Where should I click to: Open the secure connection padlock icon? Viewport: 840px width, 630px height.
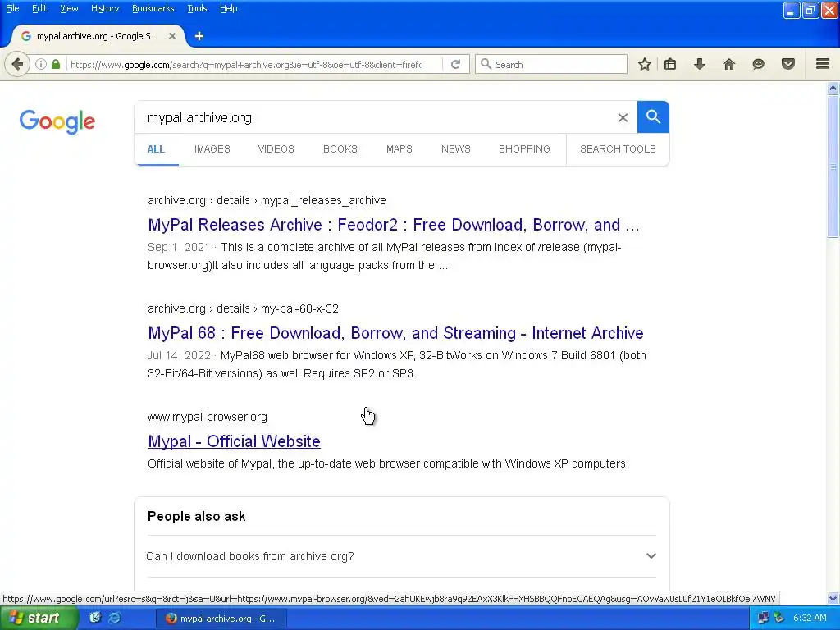coord(56,64)
